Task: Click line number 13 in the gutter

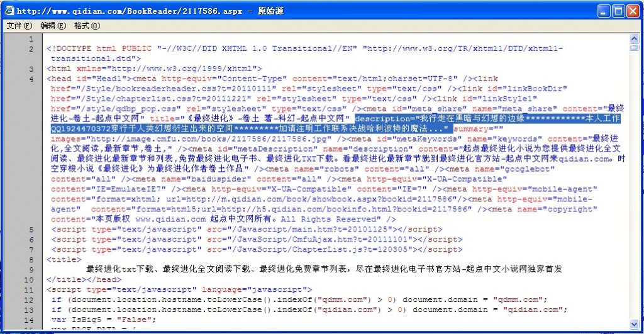Action: pos(29,310)
